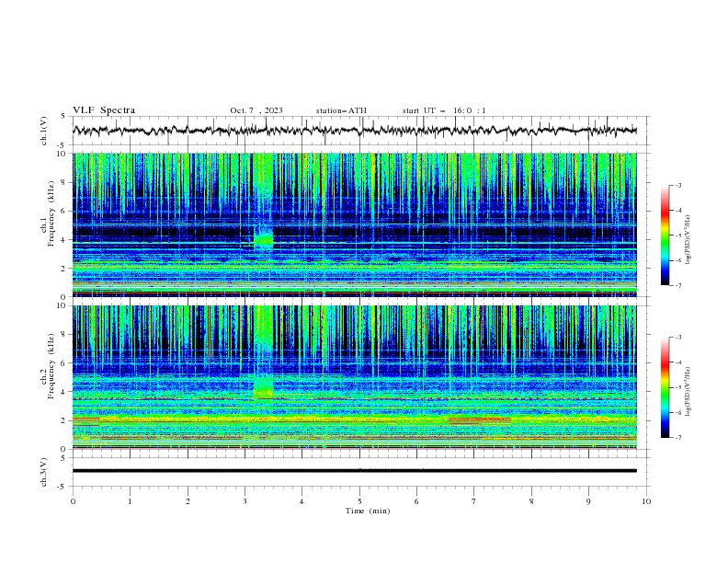Image resolution: width=728 pixels, height=563 pixels.
Task: Click the ch.1 colorbar "log(PSD)(V²/Hz)" label
Action: point(688,240)
